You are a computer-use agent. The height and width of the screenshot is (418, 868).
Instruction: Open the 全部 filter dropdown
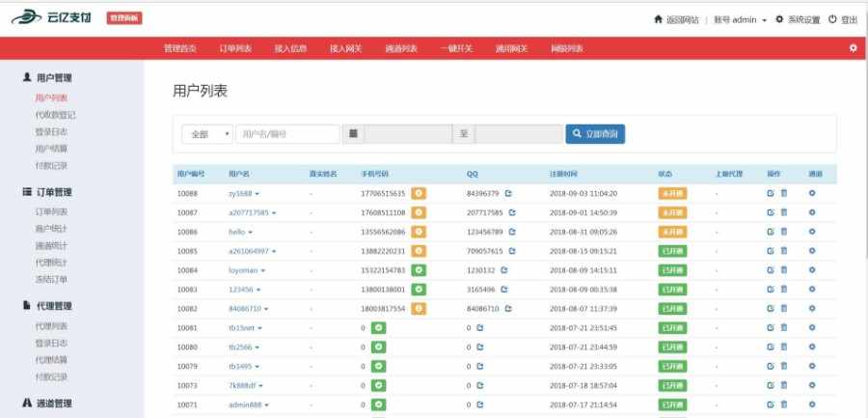(x=207, y=134)
